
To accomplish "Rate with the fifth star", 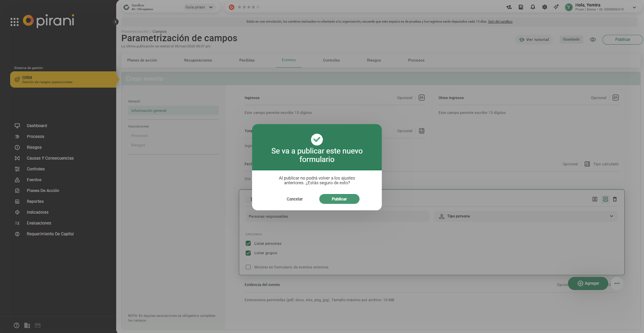I will (x=258, y=7).
